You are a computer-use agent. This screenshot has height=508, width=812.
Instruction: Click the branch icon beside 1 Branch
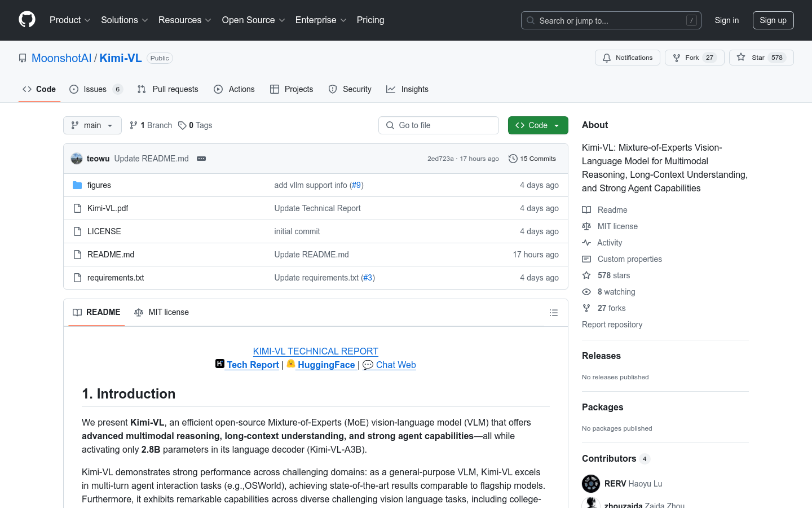tap(134, 125)
